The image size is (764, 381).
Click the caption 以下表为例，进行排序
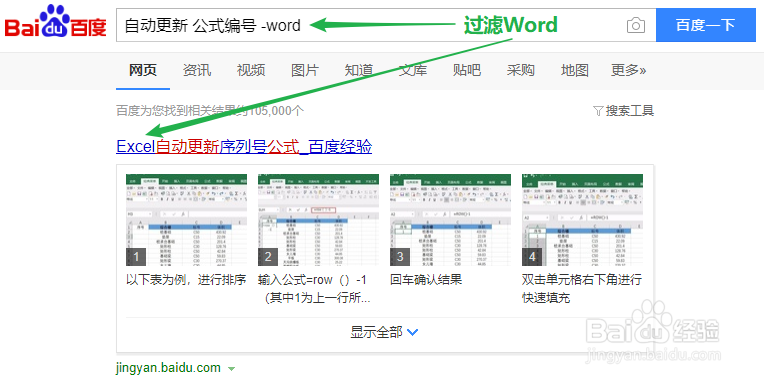click(186, 280)
